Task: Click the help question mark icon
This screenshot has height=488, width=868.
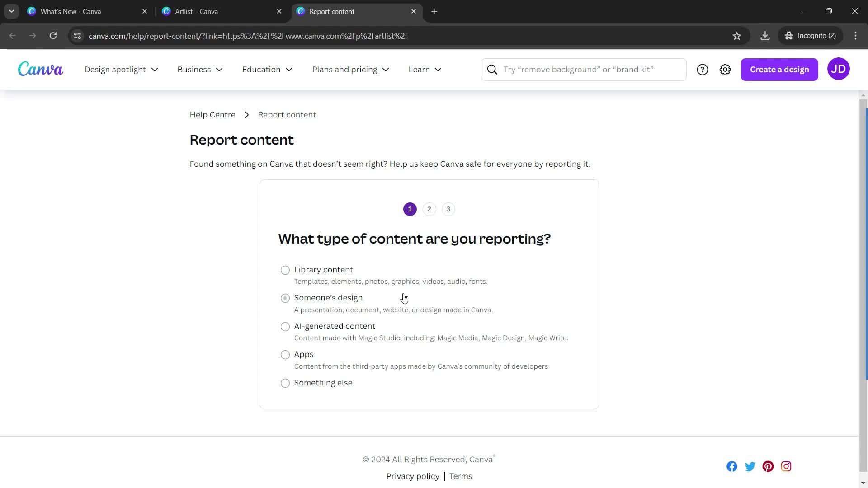Action: click(702, 69)
